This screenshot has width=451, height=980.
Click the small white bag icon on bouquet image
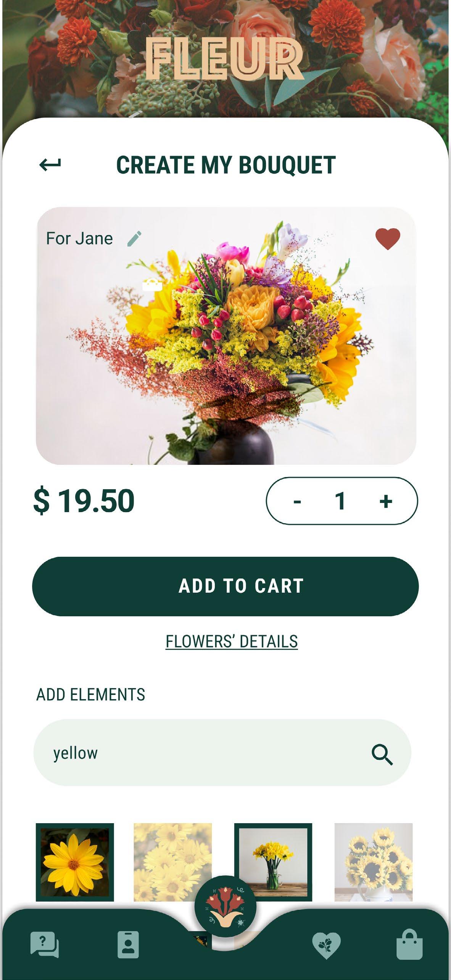(152, 285)
